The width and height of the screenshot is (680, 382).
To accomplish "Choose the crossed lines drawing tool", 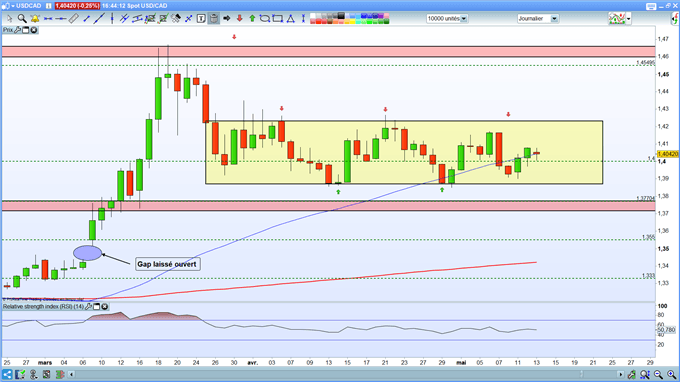I will tap(124, 19).
